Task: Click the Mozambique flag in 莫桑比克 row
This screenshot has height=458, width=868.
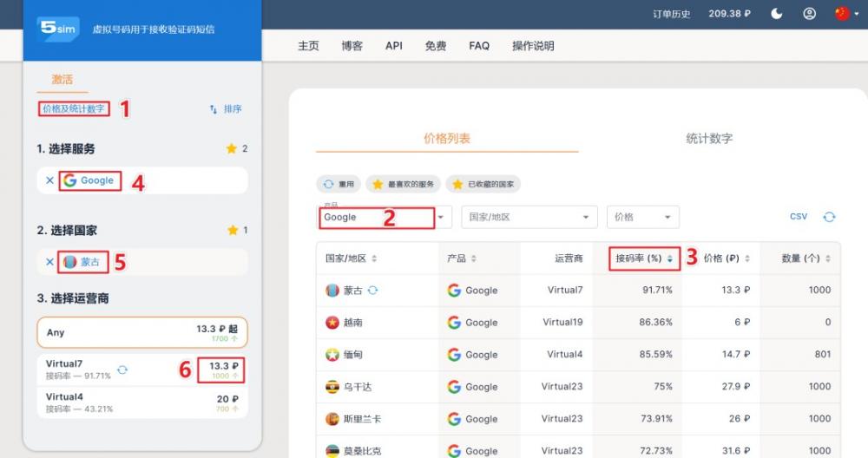Action: point(332,451)
